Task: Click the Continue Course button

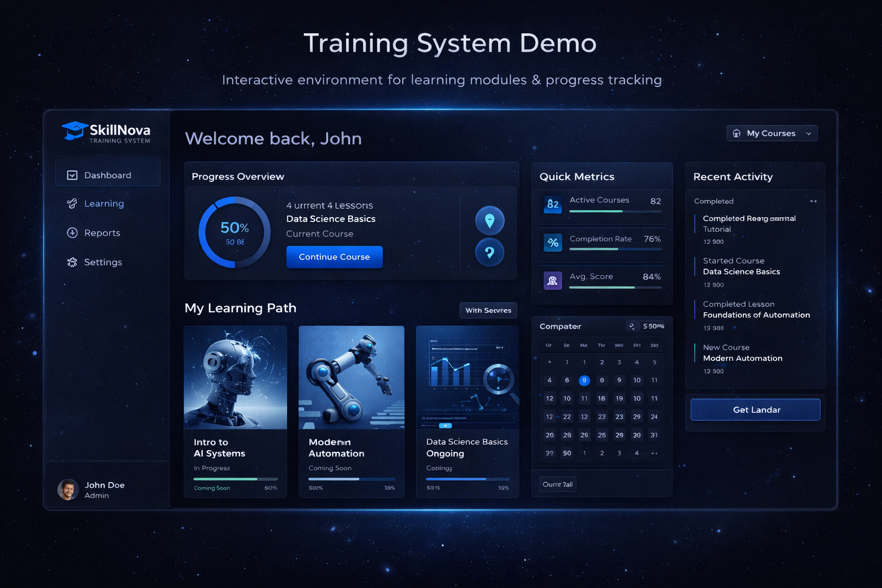Action: [x=334, y=257]
